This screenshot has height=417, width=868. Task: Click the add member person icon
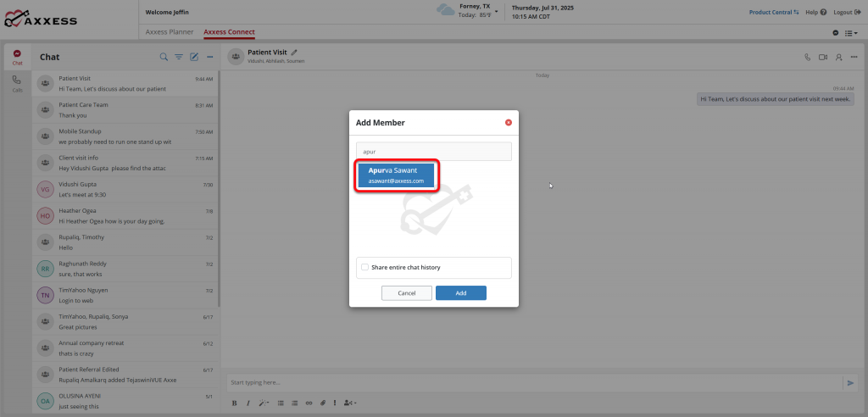pos(838,57)
